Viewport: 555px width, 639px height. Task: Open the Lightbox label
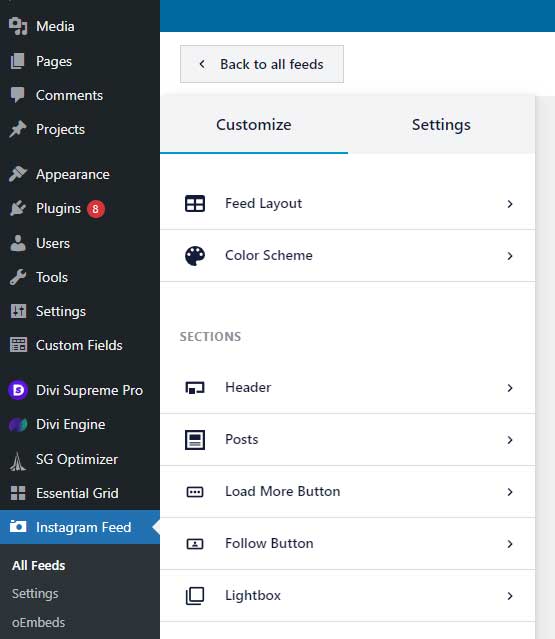253,595
